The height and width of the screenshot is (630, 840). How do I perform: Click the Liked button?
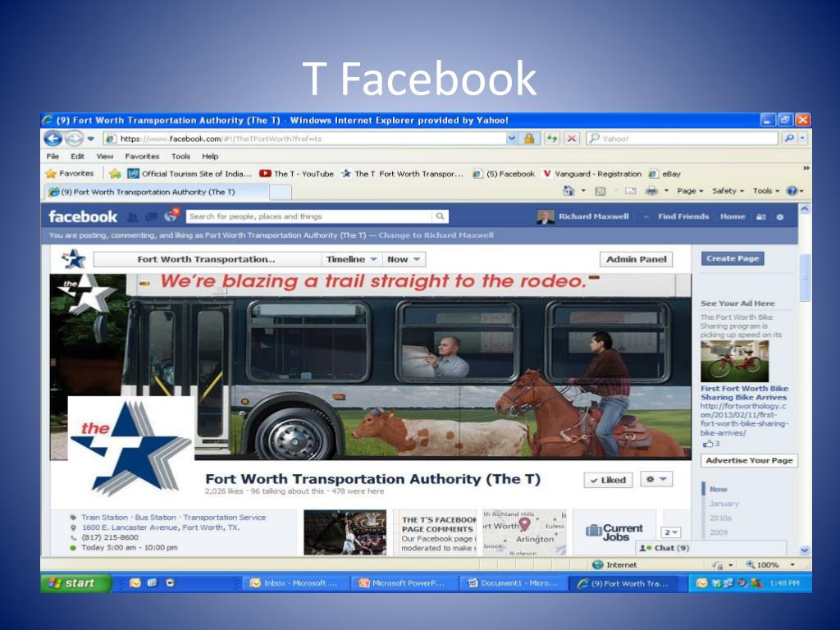pos(608,480)
